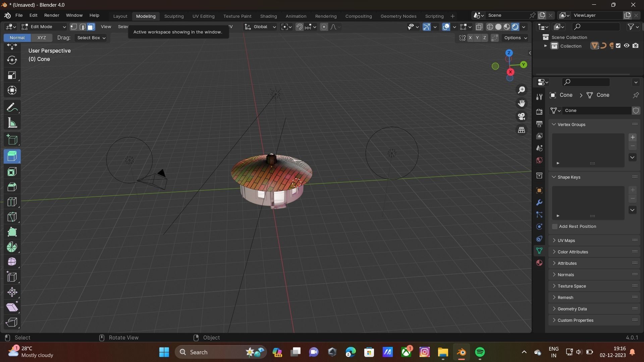Select the Scale tool

12,75
